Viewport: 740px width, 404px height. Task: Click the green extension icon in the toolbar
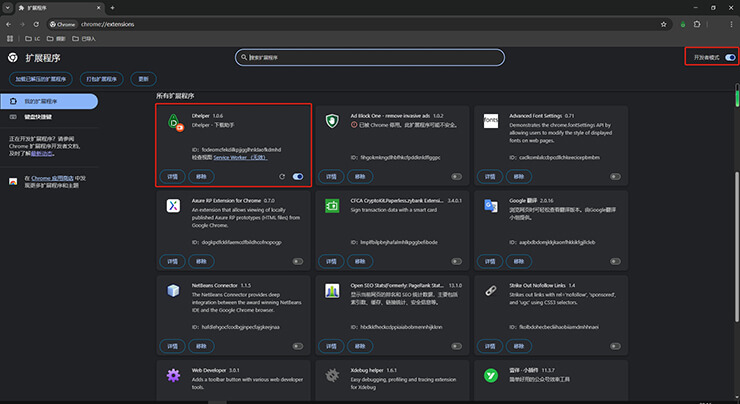[682, 24]
